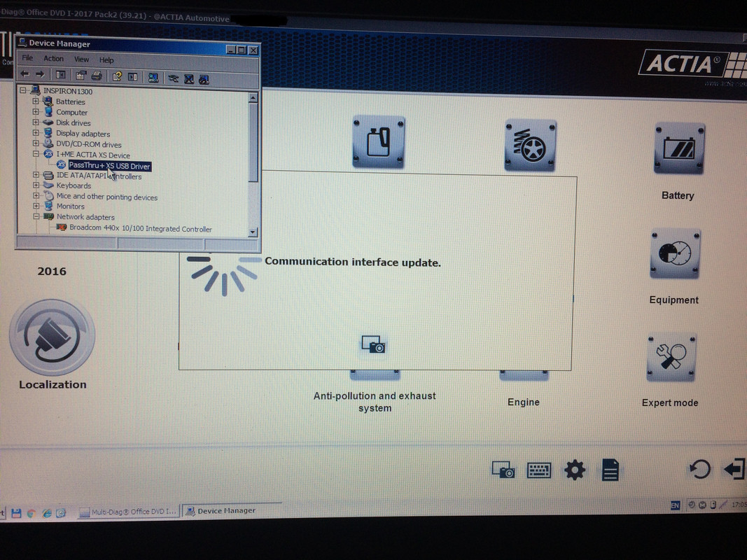Maximize the Device Manager window
This screenshot has height=560, width=747.
[242, 50]
